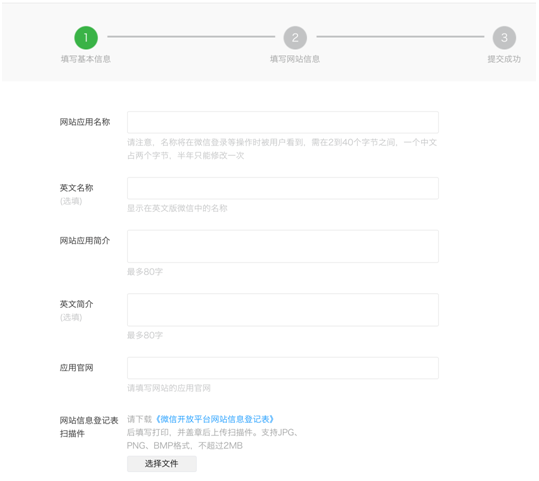Click the gray step 3 circle

point(504,37)
